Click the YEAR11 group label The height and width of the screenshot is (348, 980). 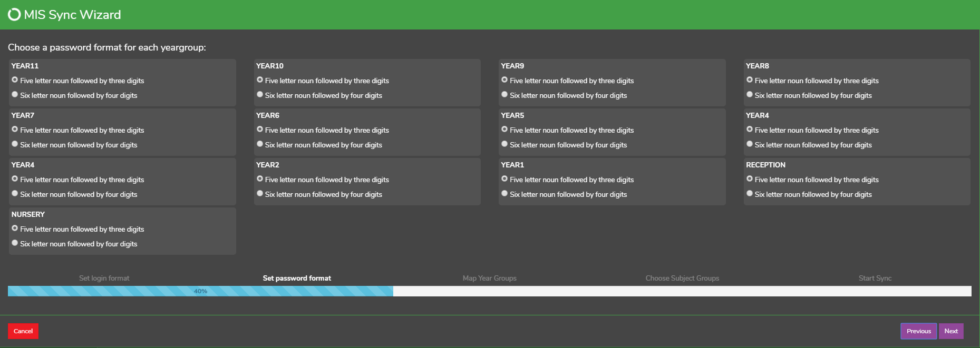click(x=25, y=66)
